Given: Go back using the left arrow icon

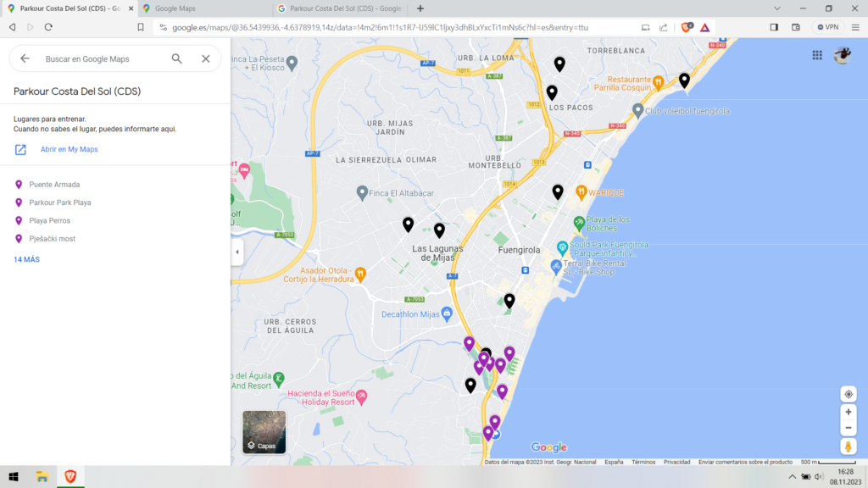Looking at the screenshot, I should [25, 58].
